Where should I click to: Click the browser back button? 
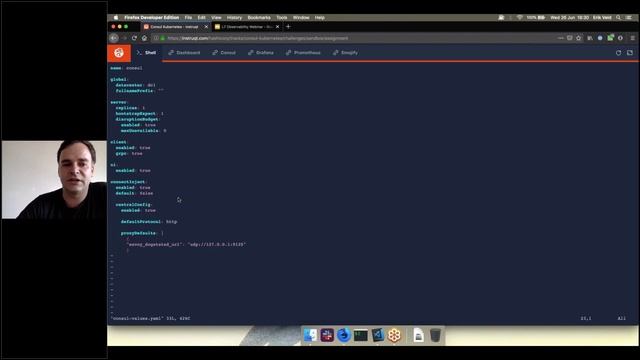114,38
